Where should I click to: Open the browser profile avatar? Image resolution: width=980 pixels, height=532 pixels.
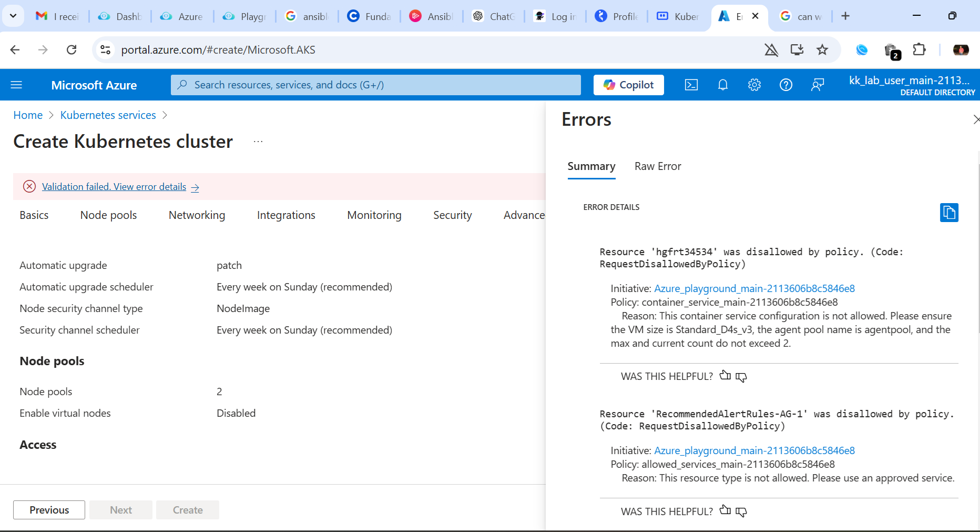pos(961,49)
